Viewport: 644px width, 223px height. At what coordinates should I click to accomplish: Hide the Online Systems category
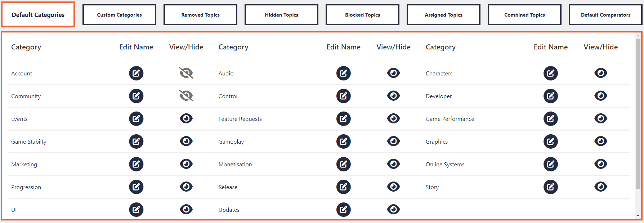coord(601,164)
